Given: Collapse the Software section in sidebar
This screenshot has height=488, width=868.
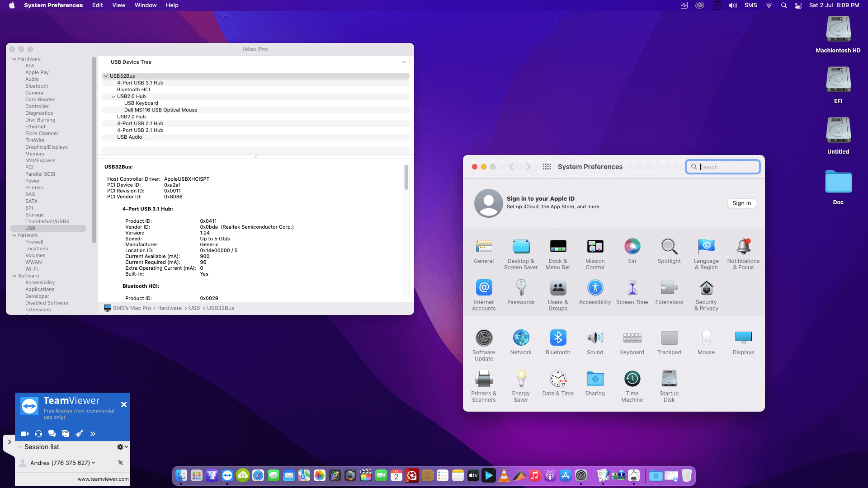Looking at the screenshot, I should click(14, 276).
